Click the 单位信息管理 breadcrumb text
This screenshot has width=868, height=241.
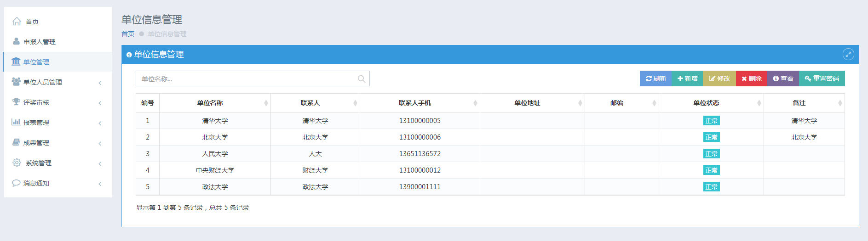tap(167, 34)
